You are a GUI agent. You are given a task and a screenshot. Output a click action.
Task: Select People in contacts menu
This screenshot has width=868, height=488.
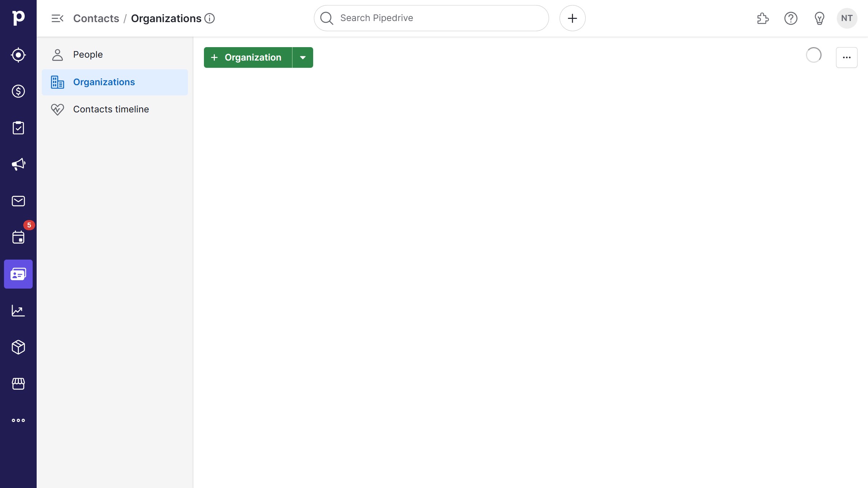click(88, 54)
